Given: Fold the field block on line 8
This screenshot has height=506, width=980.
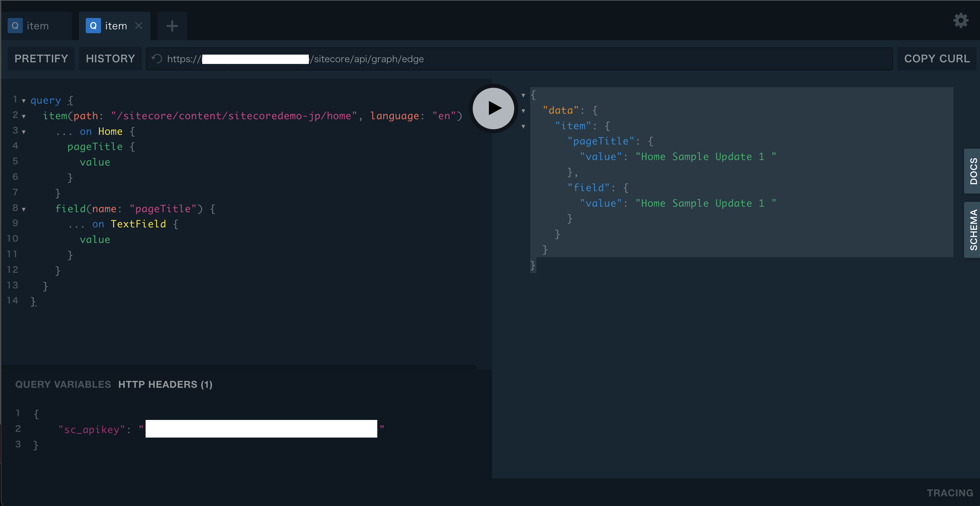Looking at the screenshot, I should pyautogui.click(x=24, y=209).
